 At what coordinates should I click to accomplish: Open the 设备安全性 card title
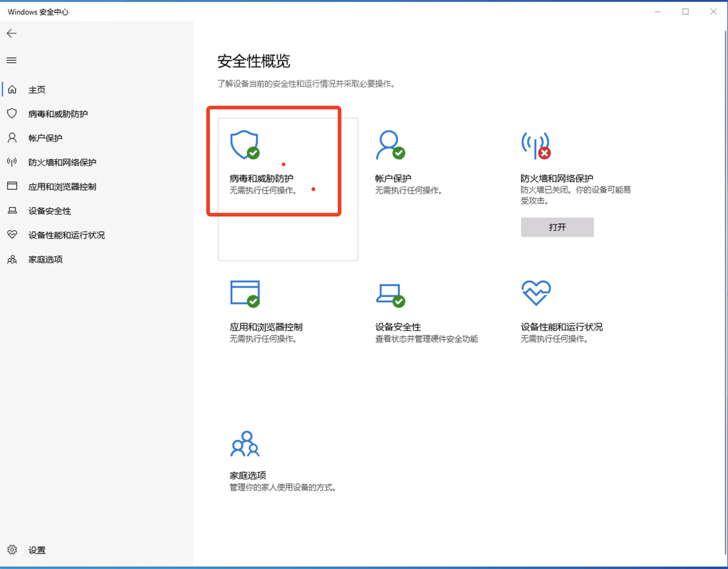point(398,327)
